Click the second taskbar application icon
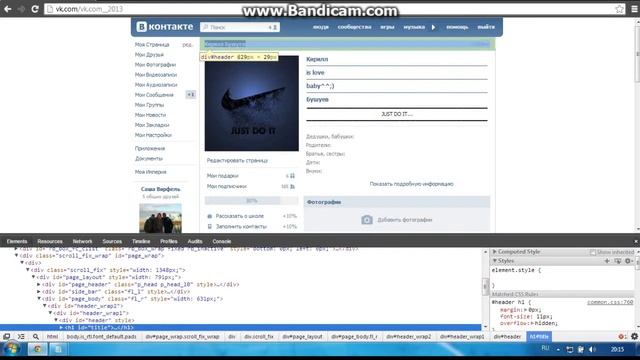 [58, 349]
